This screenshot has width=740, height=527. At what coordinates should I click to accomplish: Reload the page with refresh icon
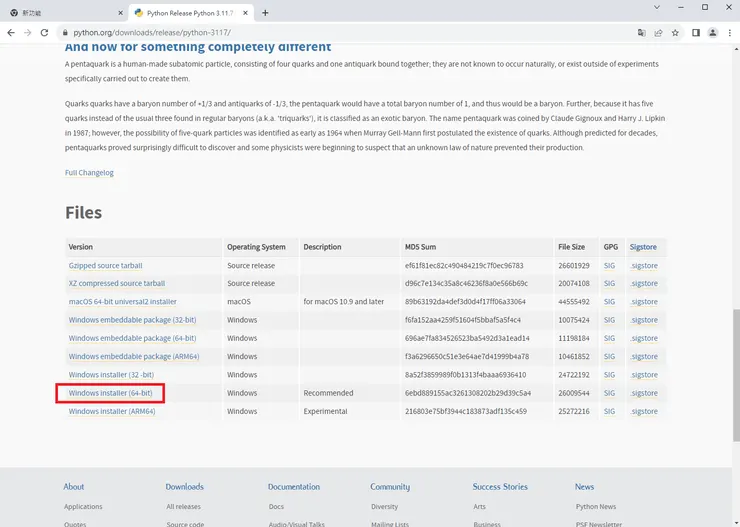click(x=44, y=32)
